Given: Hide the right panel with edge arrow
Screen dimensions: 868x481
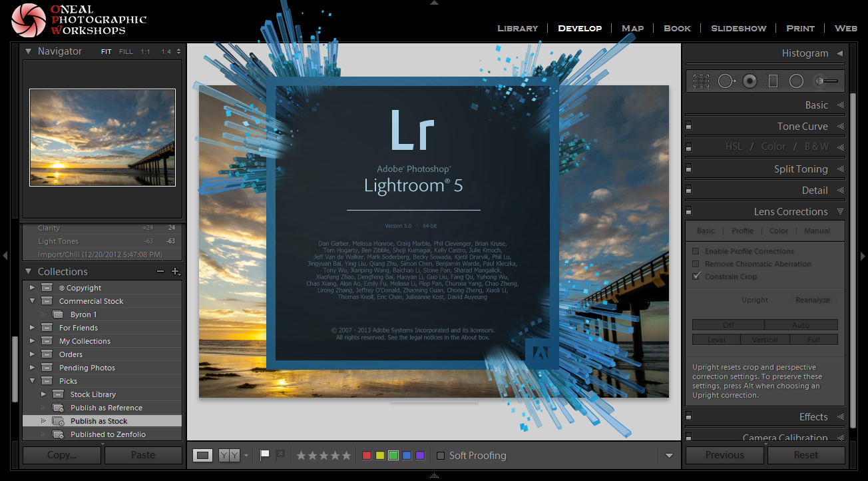Looking at the screenshot, I should [863, 255].
